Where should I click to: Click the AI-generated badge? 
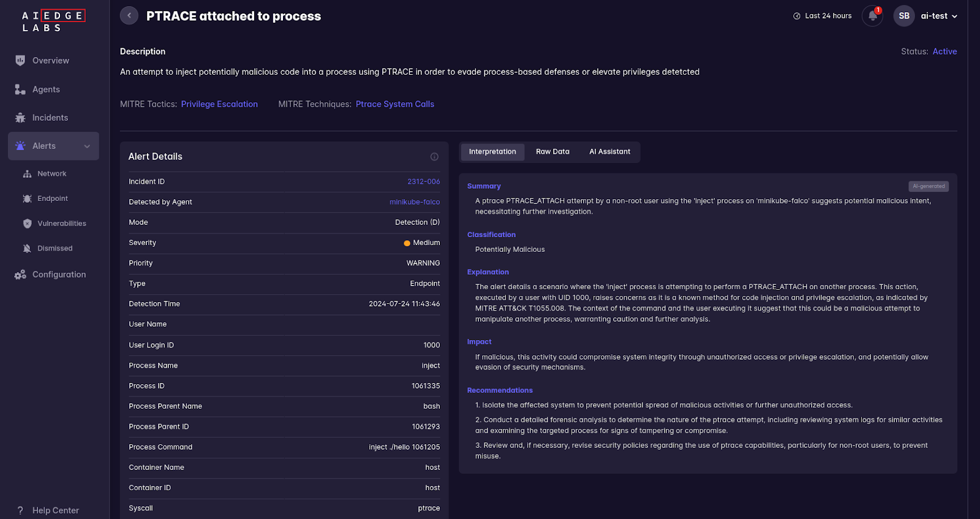929,186
